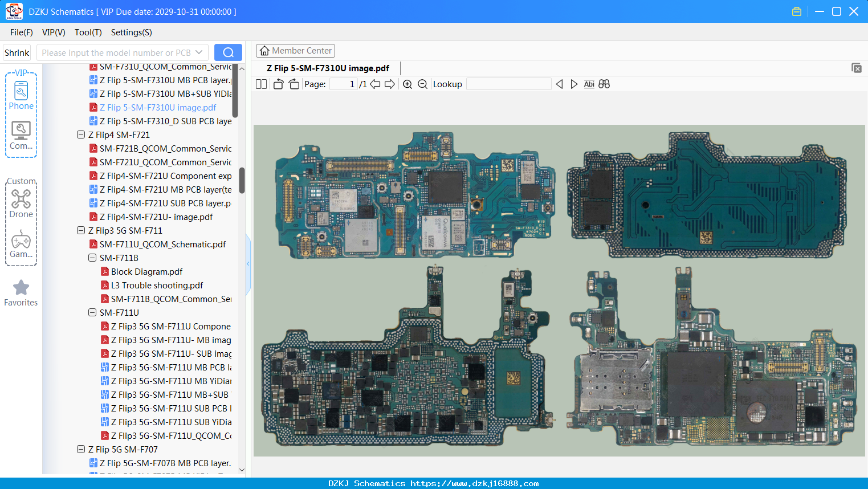Click the search magnifier button
This screenshot has width=868, height=489.
point(228,52)
